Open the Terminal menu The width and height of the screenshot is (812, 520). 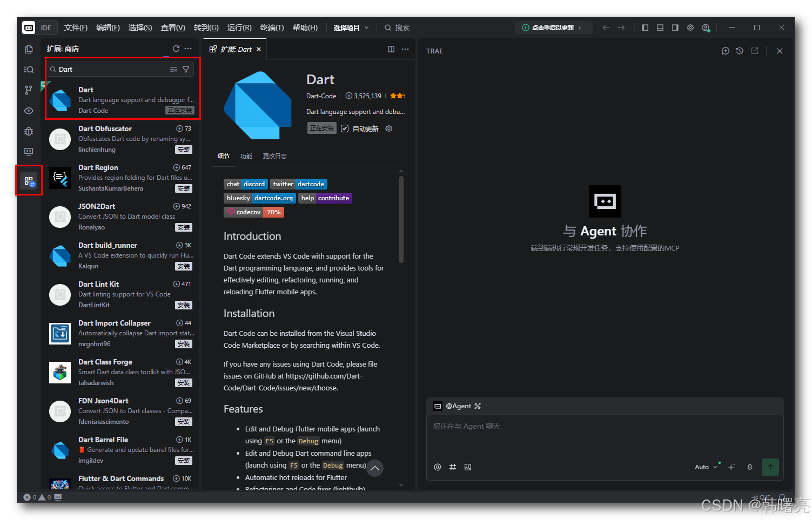(x=272, y=28)
